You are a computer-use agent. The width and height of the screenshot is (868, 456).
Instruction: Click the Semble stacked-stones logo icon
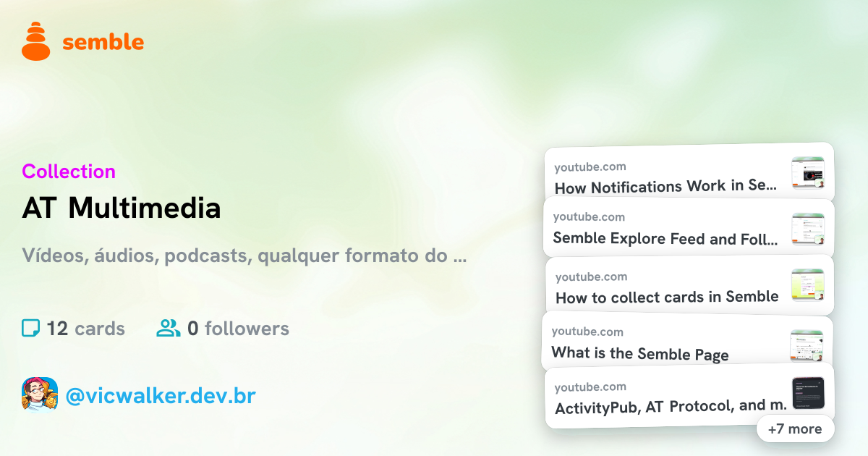click(x=36, y=41)
